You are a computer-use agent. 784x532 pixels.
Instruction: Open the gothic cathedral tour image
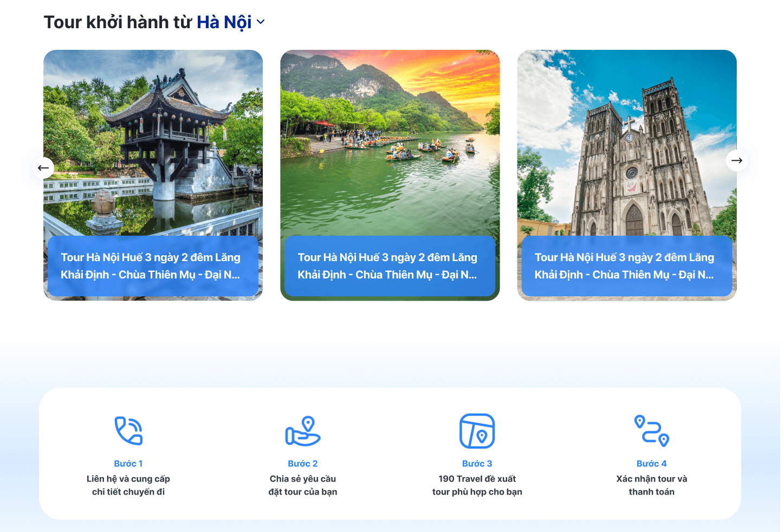[626, 141]
